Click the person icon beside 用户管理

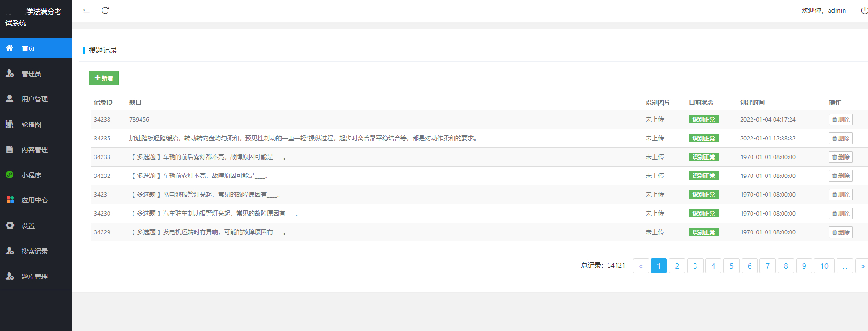point(9,99)
